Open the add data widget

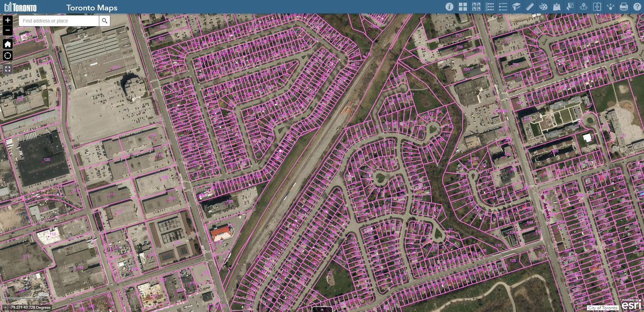click(x=556, y=7)
